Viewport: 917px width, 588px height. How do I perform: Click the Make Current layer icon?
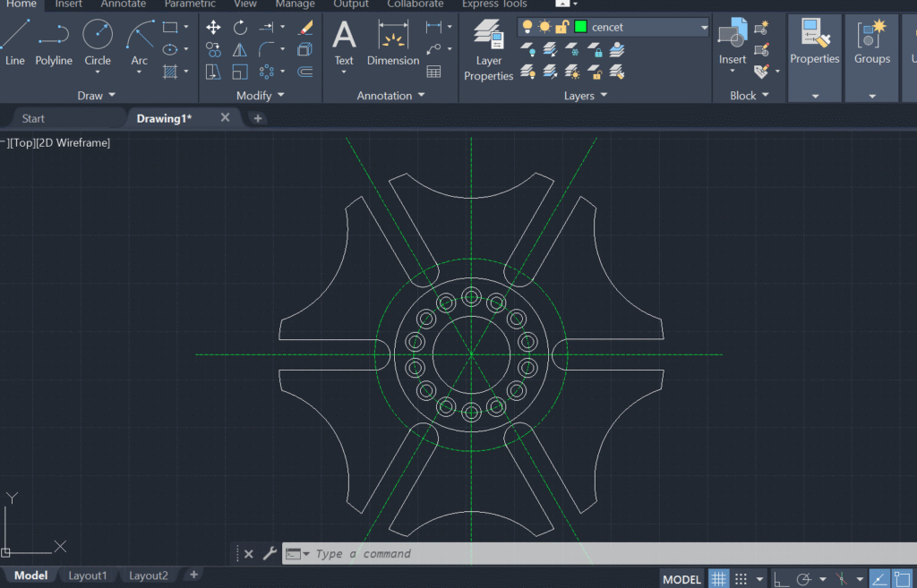(x=616, y=50)
